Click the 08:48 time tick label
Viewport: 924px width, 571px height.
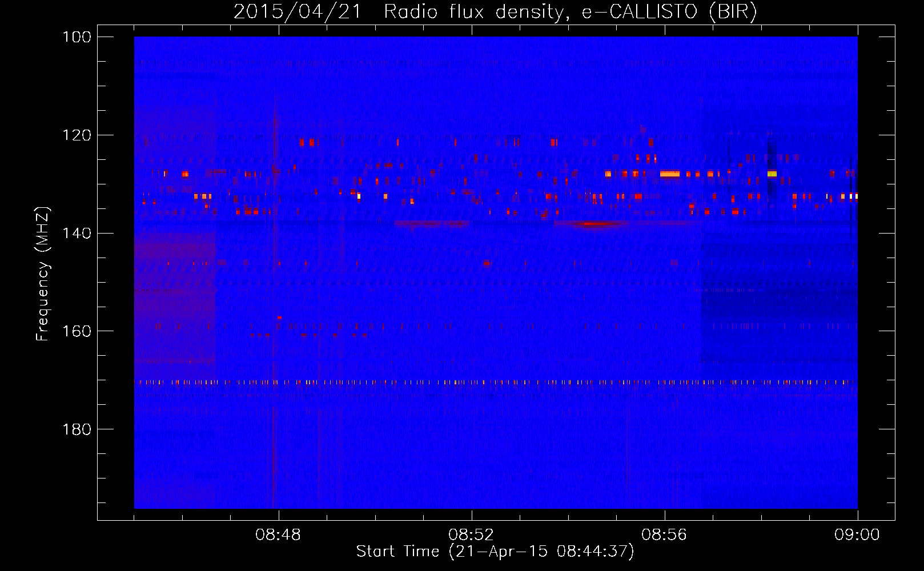278,535
